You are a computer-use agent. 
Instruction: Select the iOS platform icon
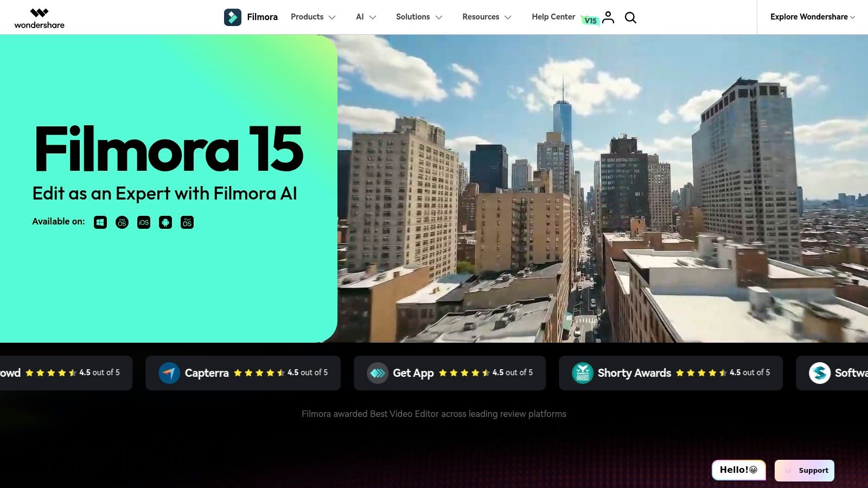click(x=144, y=222)
